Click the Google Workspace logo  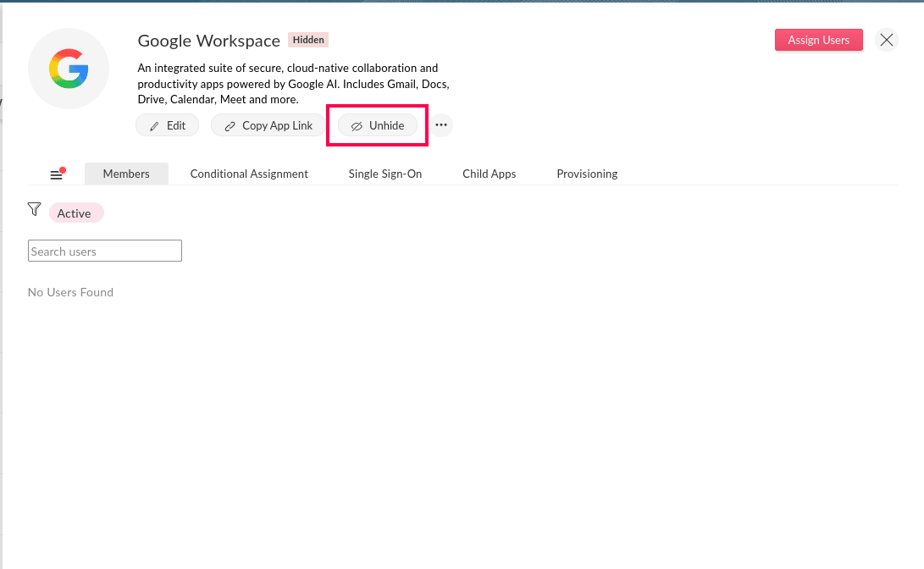click(69, 69)
